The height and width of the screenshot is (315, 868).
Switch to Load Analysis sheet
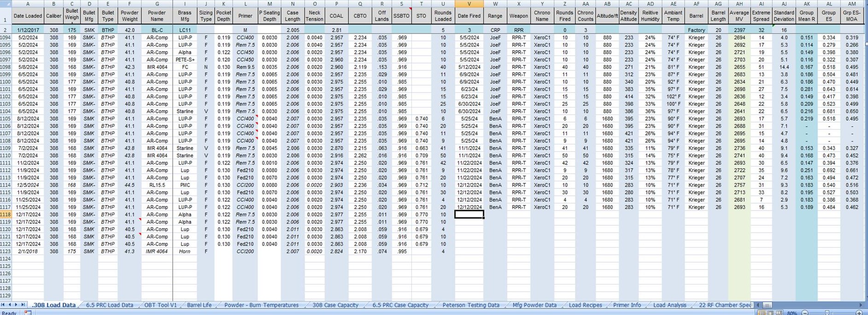pos(670,305)
